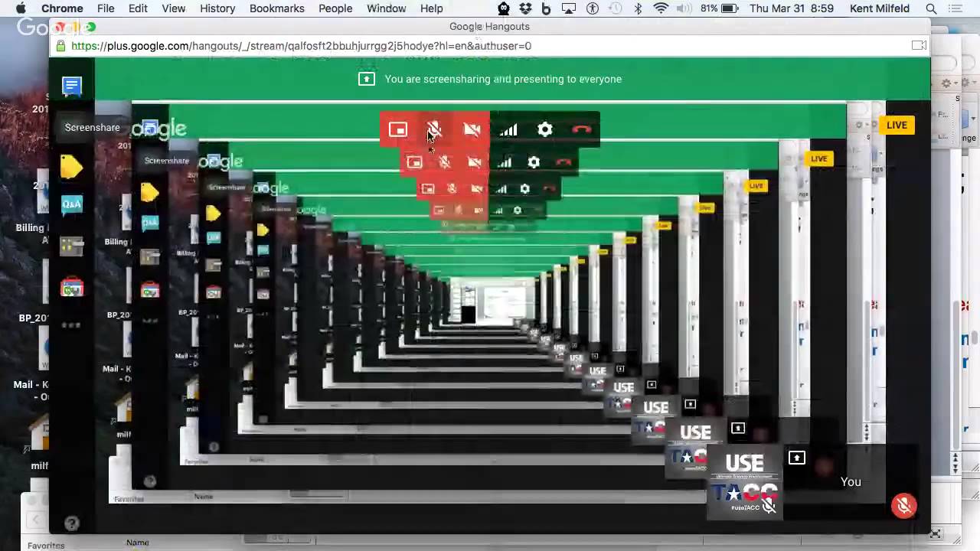The height and width of the screenshot is (551, 980).
Task: Open the yellow tag app in sidebar
Action: (72, 166)
